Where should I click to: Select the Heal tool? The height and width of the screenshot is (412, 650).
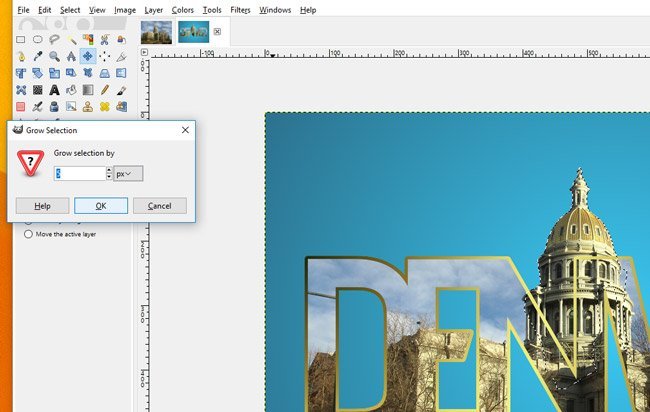(104, 107)
